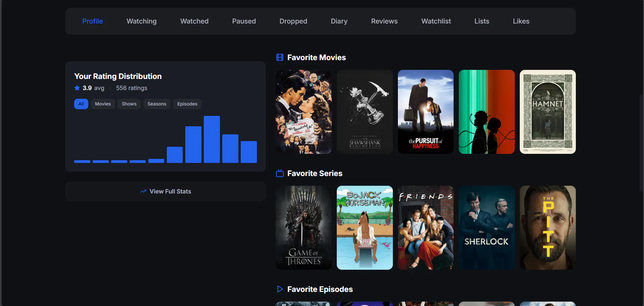View the Reviews tab
The image size is (644, 306).
tap(384, 21)
